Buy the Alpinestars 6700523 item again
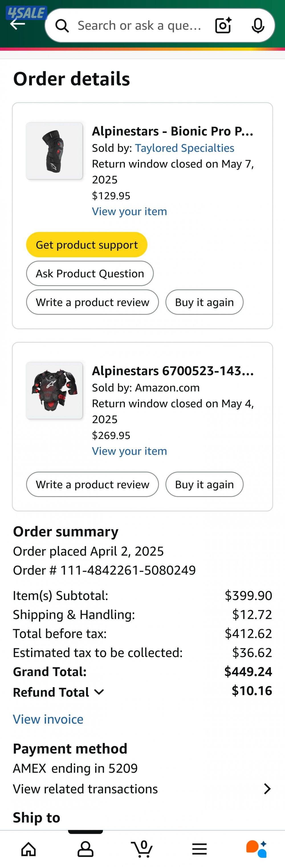Viewport: 285px width, 868px height. [204, 484]
